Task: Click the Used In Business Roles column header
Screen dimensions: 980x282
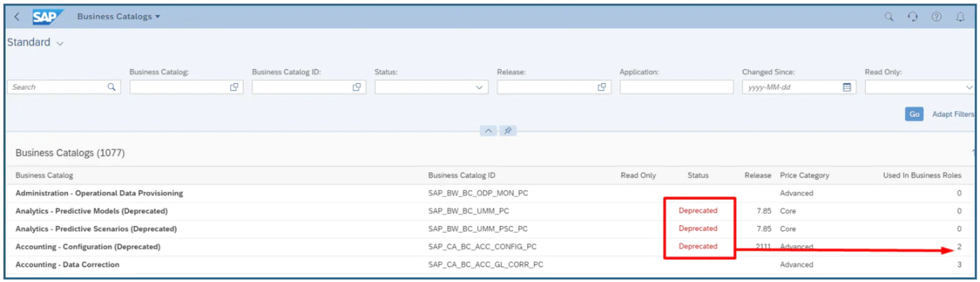Action: pyautogui.click(x=923, y=176)
